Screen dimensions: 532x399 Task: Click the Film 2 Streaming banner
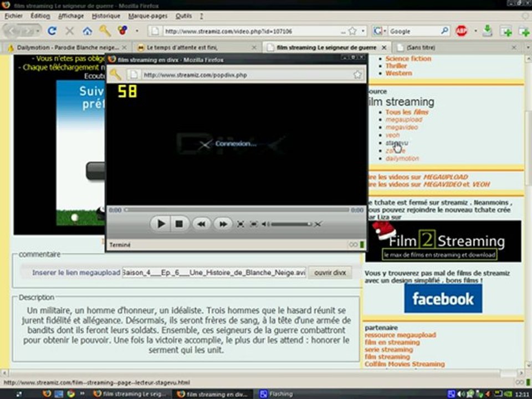click(x=443, y=241)
